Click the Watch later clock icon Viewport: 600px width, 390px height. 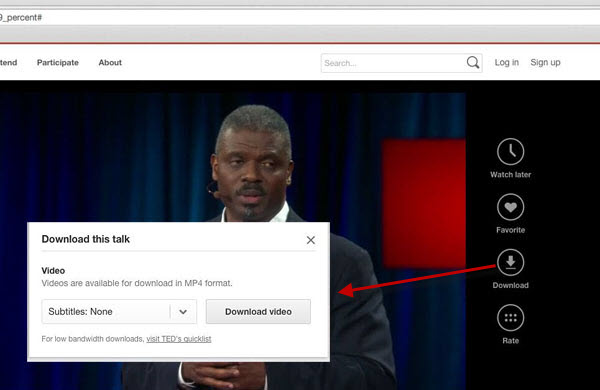(x=510, y=152)
